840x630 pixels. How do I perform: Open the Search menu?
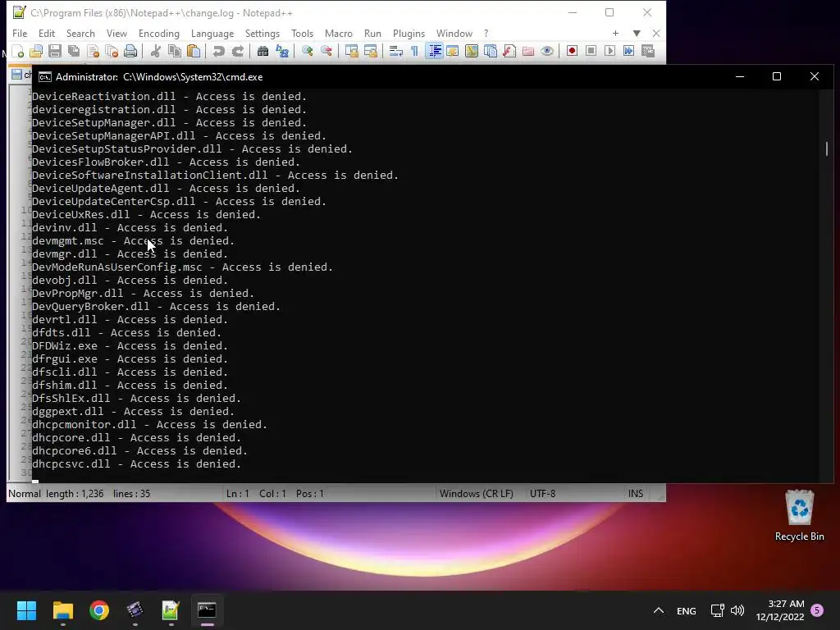pos(80,33)
